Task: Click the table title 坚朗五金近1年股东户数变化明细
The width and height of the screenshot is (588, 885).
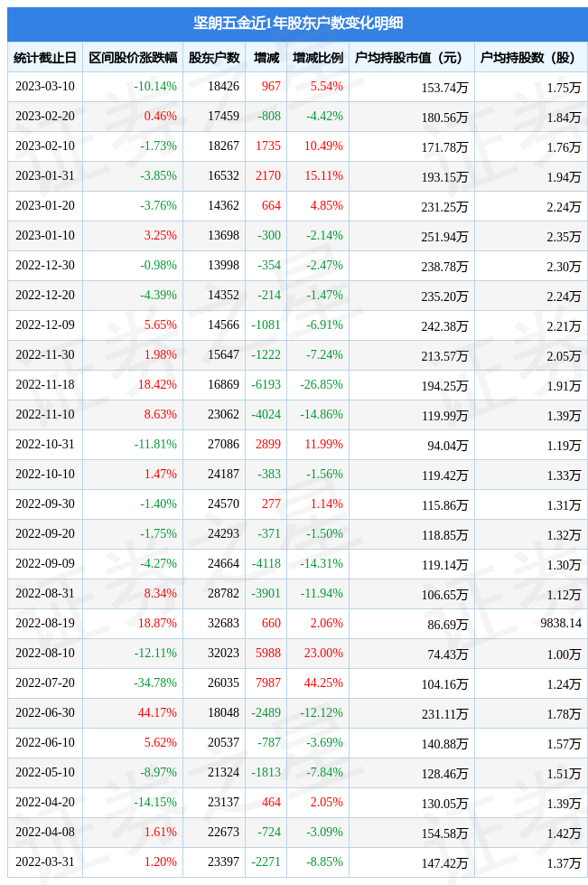Action: (298, 24)
